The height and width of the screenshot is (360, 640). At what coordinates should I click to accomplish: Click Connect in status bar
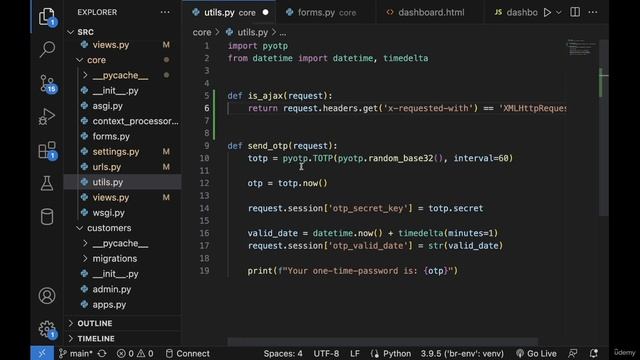pos(187,353)
